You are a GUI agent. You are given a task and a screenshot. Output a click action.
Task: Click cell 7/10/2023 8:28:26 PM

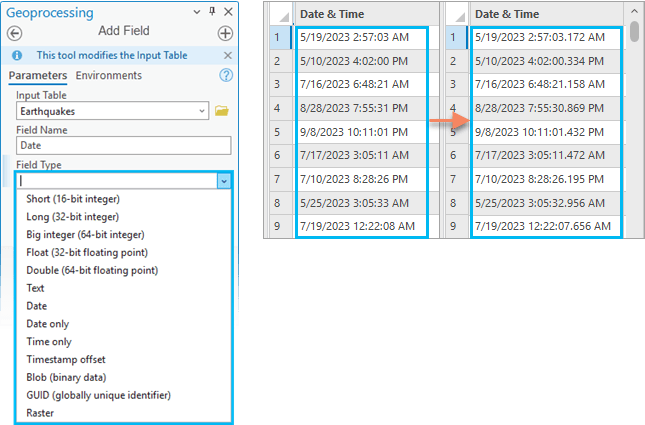tap(362, 179)
